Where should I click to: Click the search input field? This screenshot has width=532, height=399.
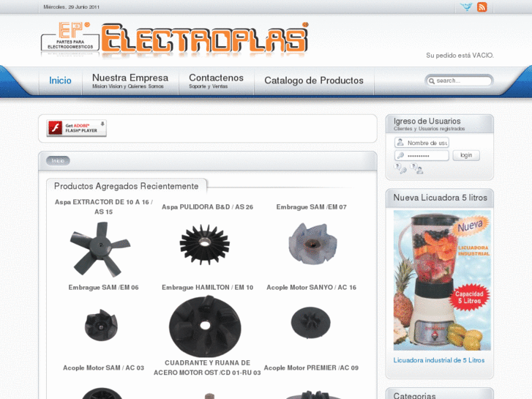459,81
